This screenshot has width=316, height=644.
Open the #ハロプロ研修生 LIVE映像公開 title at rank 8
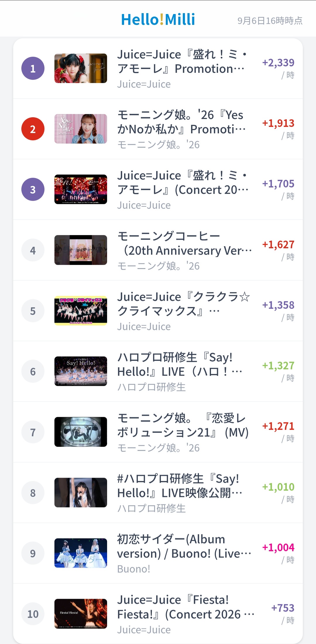(180, 486)
